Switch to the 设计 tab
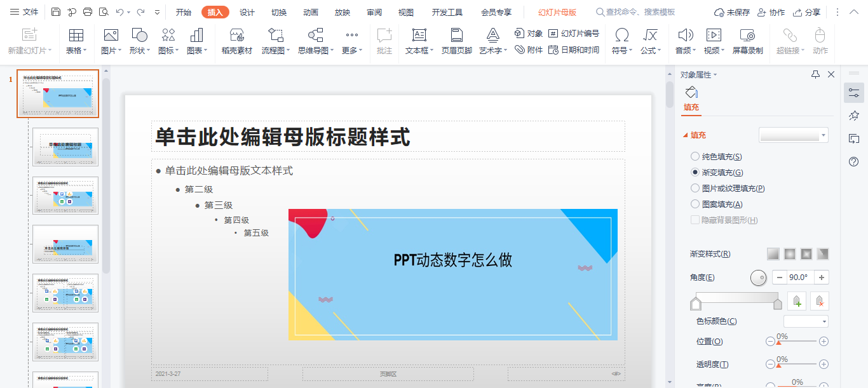Viewport: 868px width, 388px height. tap(247, 12)
